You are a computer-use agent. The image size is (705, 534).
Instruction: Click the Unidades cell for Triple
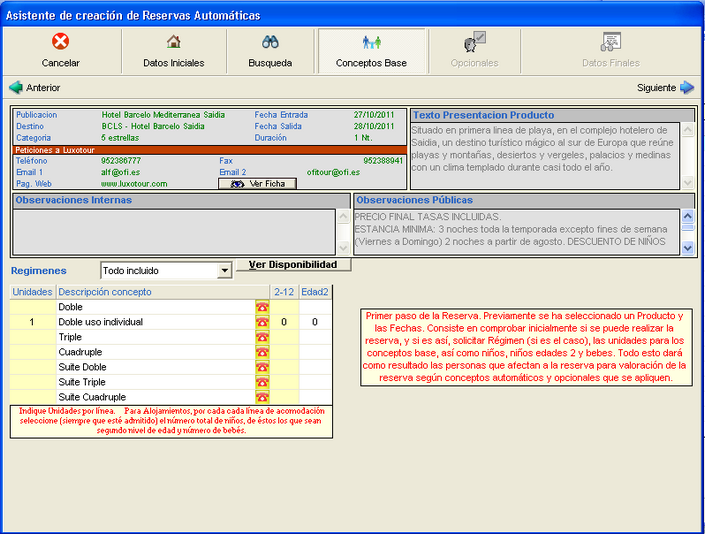(32, 337)
